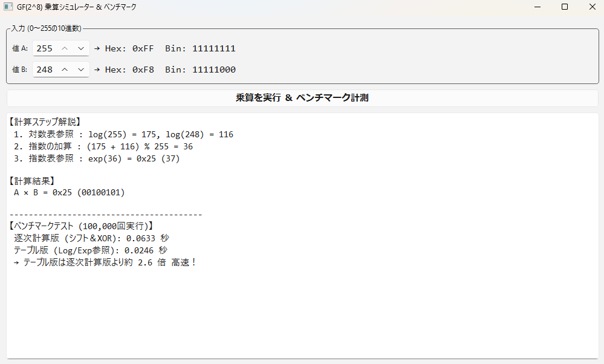The width and height of the screenshot is (604, 364).
Task: Click the テーブル版 0.0246 秒 line
Action: pos(91,250)
